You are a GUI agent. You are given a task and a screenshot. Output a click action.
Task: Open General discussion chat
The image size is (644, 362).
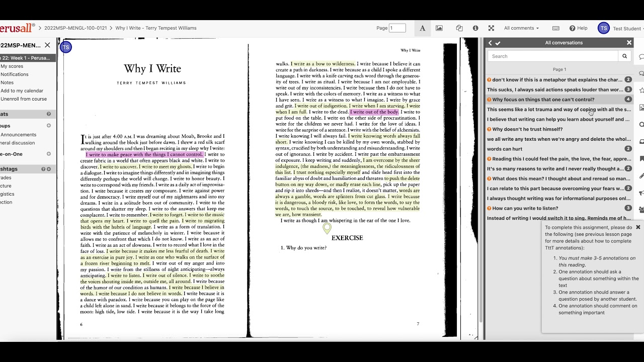point(17,143)
